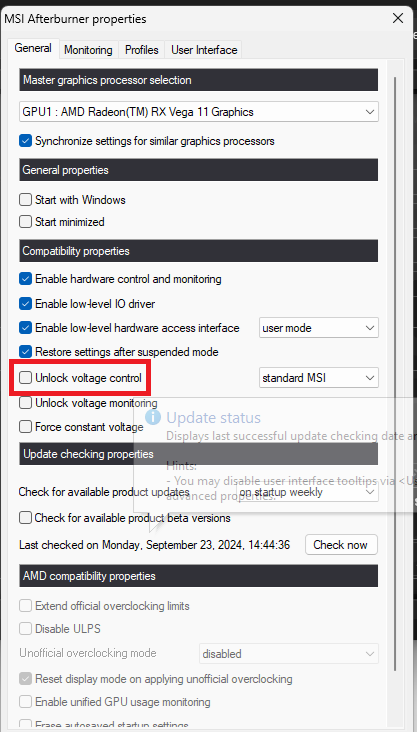This screenshot has width=417, height=732.
Task: Uncheck Restore settings after suspended mode
Action: click(x=25, y=352)
